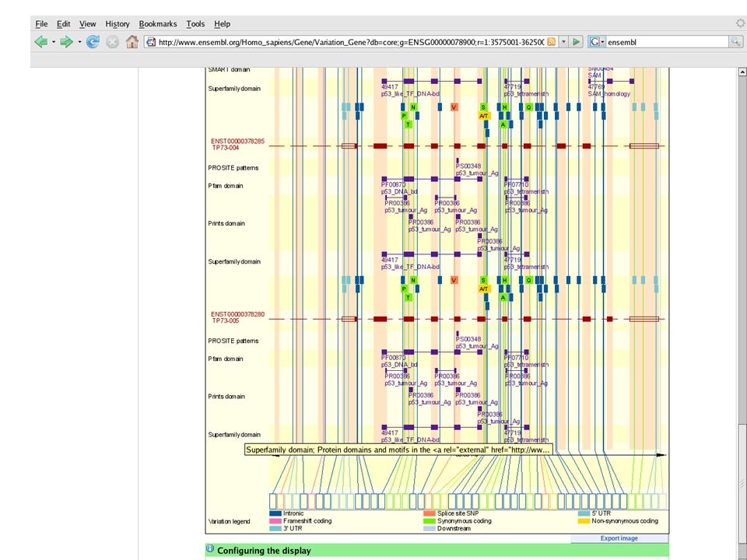Image resolution: width=747 pixels, height=560 pixels.
Task: Click the Variation legend label
Action: point(229,521)
